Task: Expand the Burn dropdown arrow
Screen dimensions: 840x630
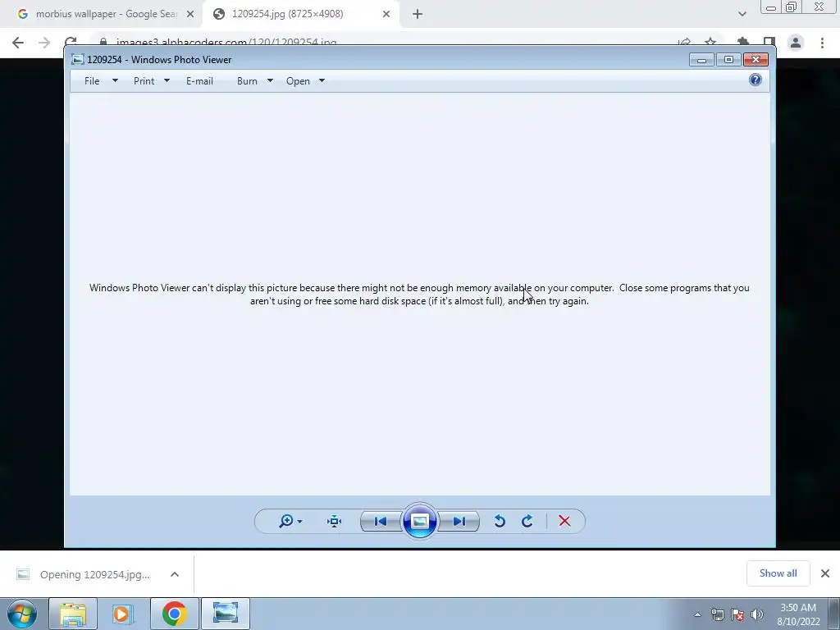Action: click(270, 81)
